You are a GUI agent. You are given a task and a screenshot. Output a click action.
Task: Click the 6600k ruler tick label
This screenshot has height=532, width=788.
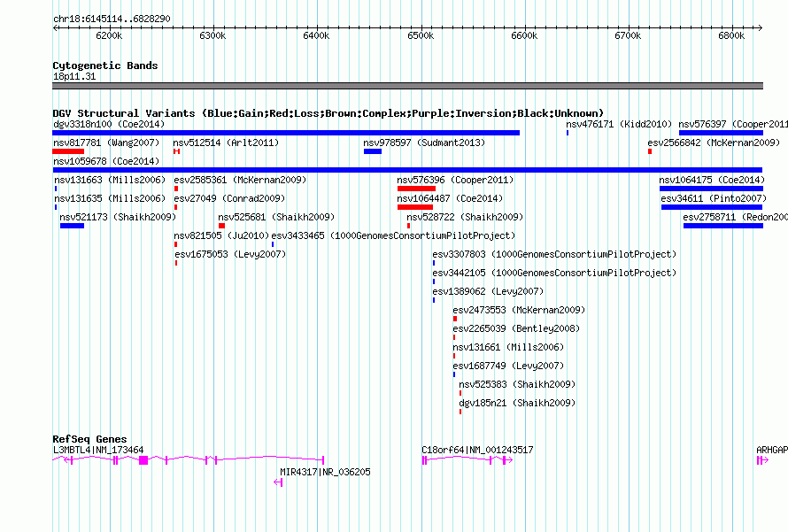point(524,35)
